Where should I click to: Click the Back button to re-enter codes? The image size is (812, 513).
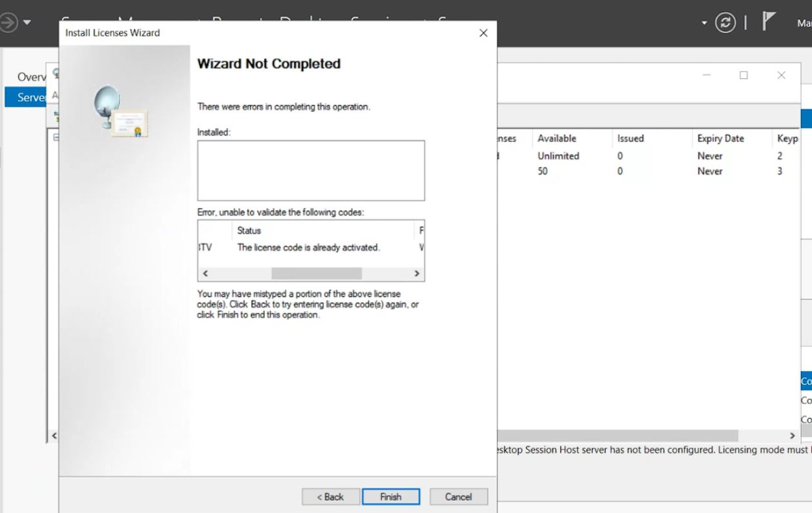coord(330,497)
